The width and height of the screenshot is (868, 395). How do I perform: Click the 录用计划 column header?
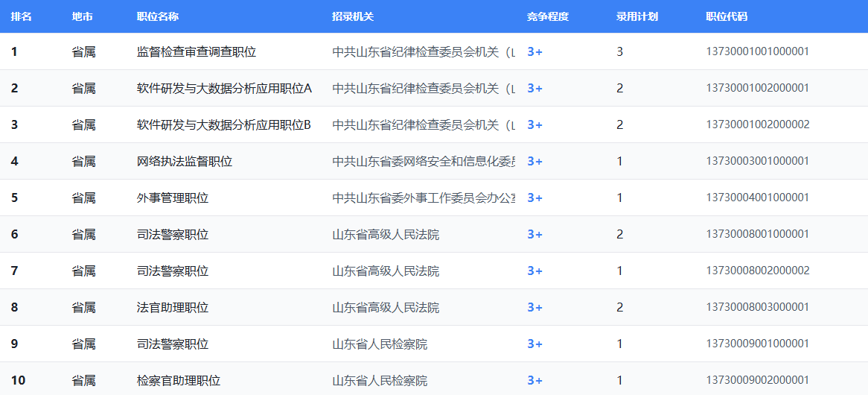[636, 16]
